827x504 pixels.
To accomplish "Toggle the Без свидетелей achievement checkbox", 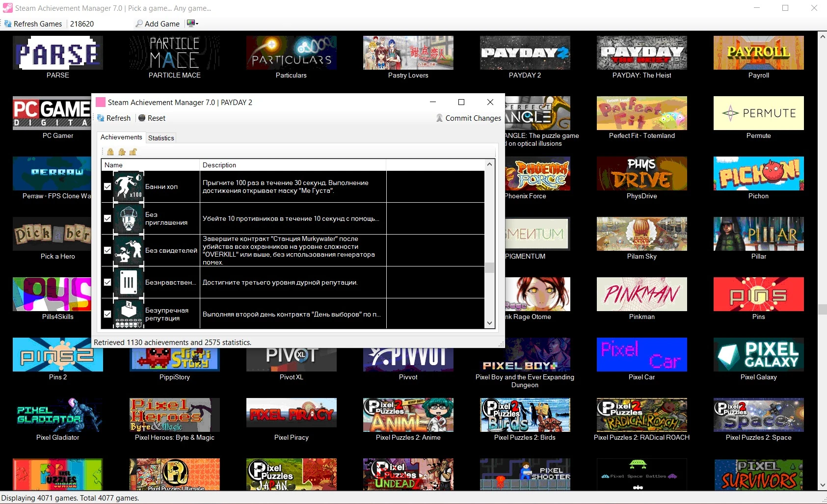I will [x=107, y=250].
